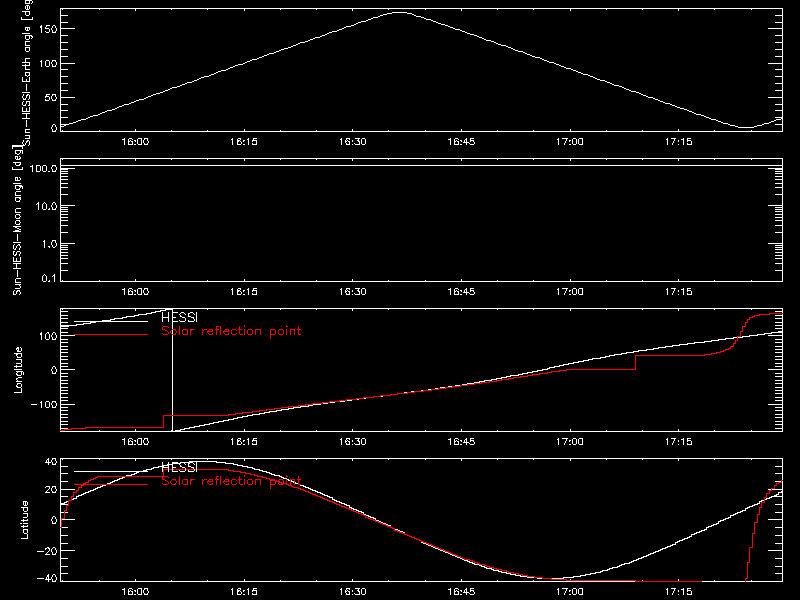Click the Sun-HESSI-Earth angle axis title

coord(27,73)
